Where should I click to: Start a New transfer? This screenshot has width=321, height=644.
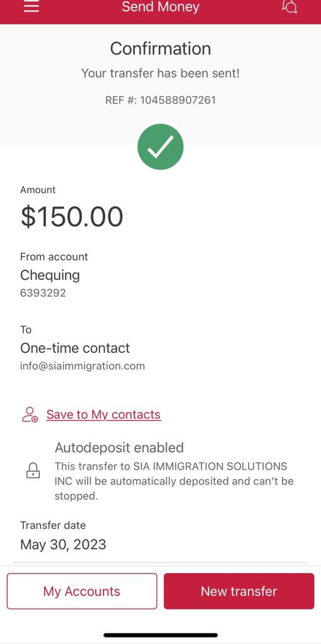coord(239,591)
